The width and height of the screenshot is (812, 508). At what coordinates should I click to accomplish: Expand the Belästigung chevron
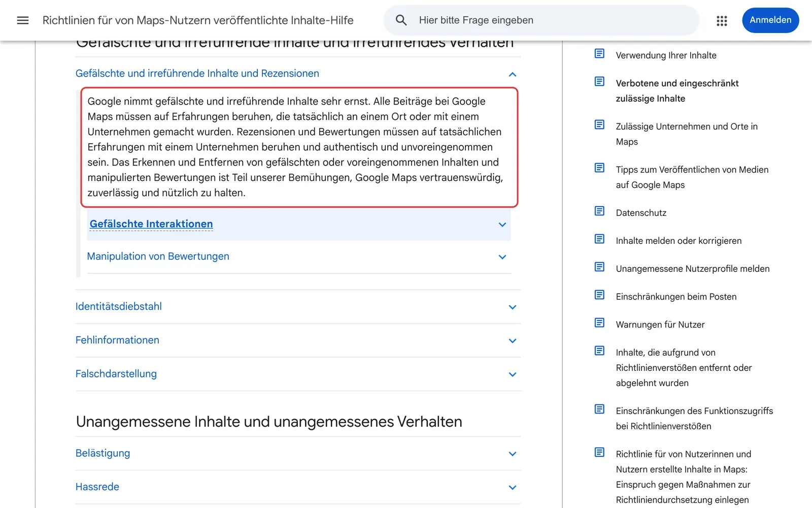click(x=513, y=454)
